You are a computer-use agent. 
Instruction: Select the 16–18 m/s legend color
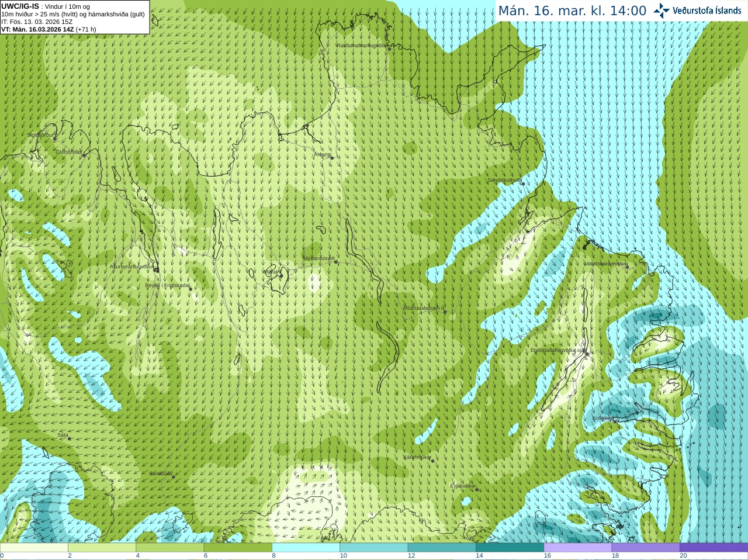point(578,548)
